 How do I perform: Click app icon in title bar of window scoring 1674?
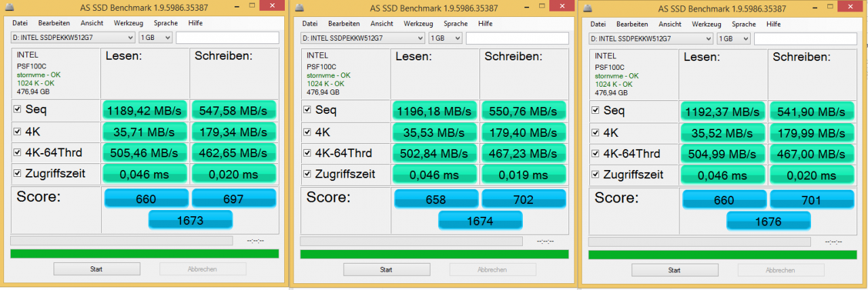coord(298,9)
